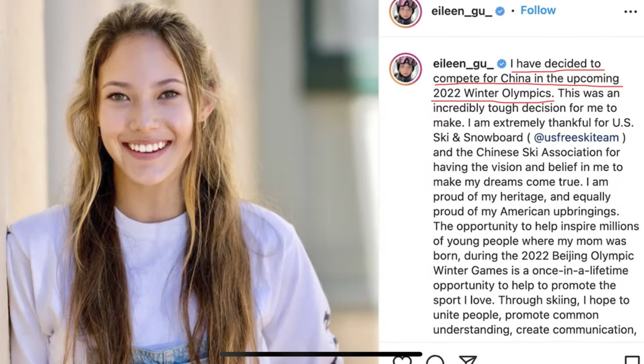Click verified badge beside header eileen_gu_ username

pos(500,11)
